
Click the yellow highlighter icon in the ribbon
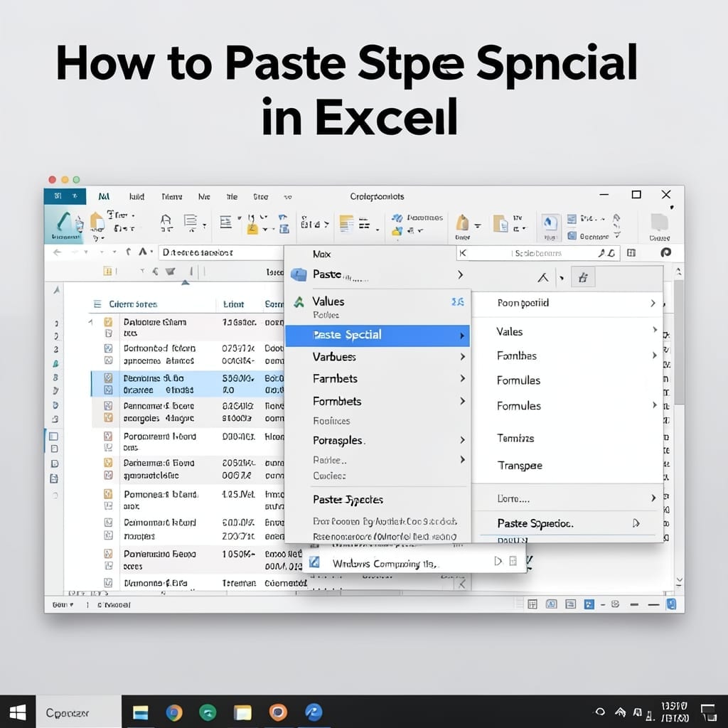pos(252,227)
